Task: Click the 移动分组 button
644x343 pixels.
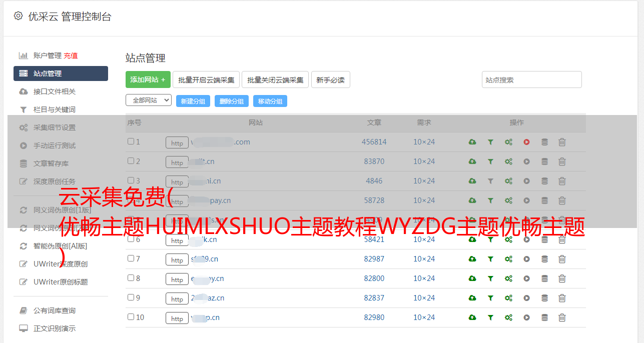Action: point(270,101)
